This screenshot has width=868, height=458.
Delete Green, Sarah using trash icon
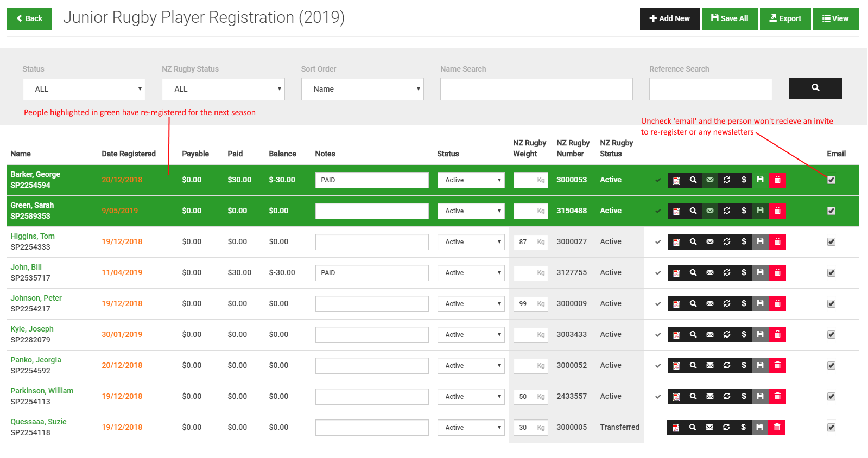tap(777, 211)
